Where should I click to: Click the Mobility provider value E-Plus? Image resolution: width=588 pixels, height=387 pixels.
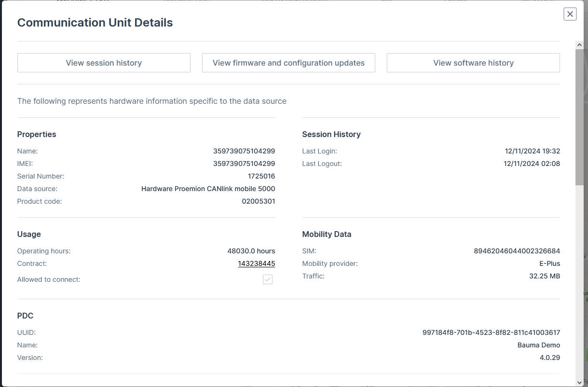point(549,263)
